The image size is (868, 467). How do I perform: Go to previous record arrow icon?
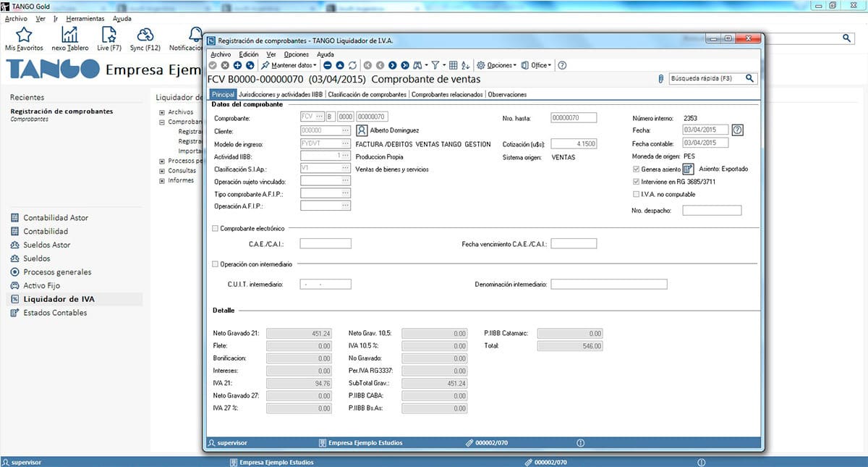(x=380, y=65)
